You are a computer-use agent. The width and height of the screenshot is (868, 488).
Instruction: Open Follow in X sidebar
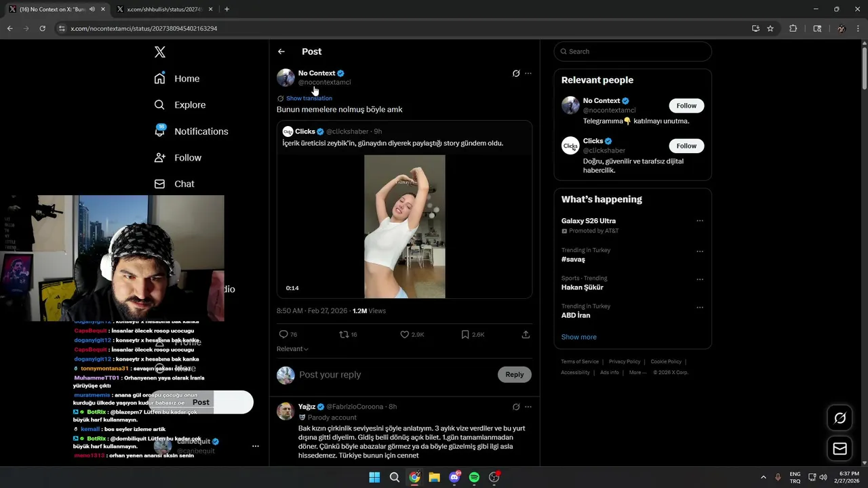(178, 158)
